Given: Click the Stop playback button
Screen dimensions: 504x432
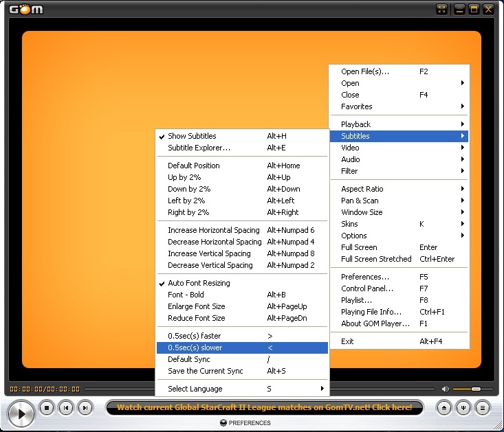Looking at the screenshot, I should pos(47,408).
